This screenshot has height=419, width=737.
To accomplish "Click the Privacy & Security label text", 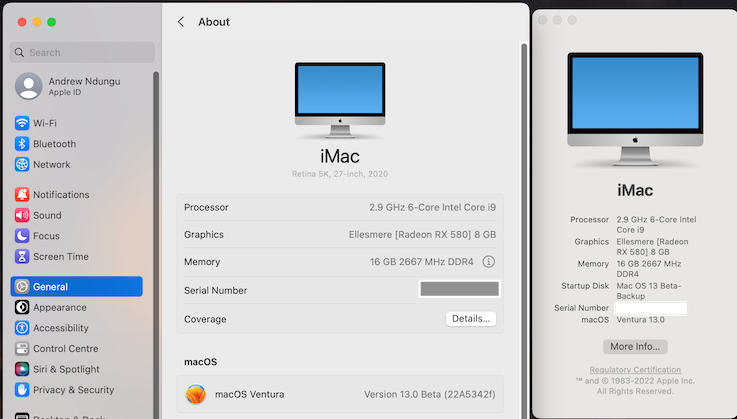I will pyautogui.click(x=73, y=390).
